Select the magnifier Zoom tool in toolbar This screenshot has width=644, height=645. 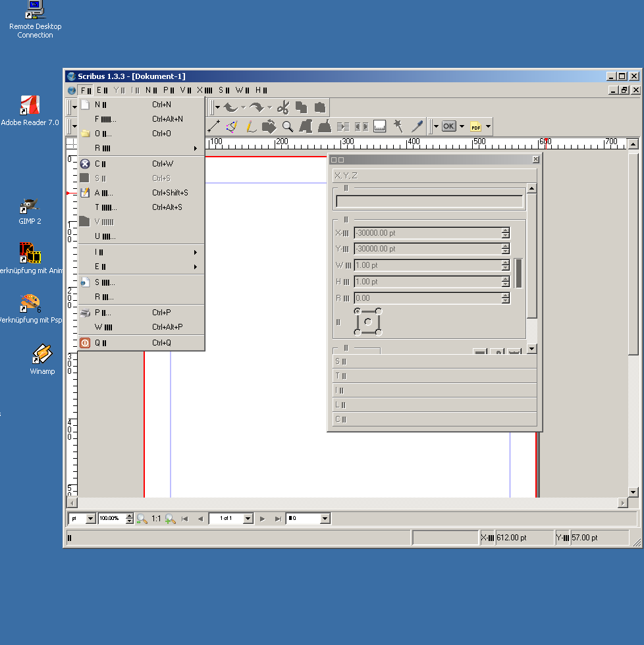pyautogui.click(x=288, y=126)
